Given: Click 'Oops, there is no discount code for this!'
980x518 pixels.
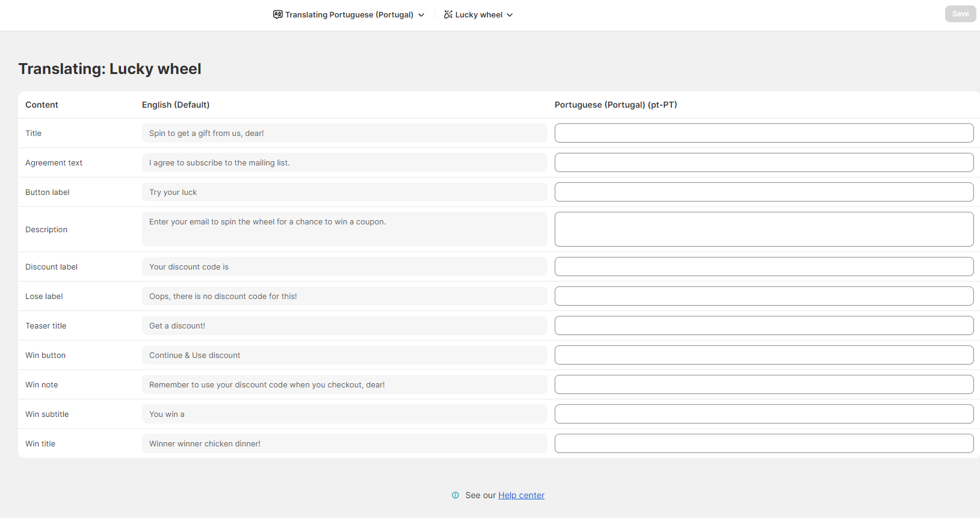Looking at the screenshot, I should [223, 297].
